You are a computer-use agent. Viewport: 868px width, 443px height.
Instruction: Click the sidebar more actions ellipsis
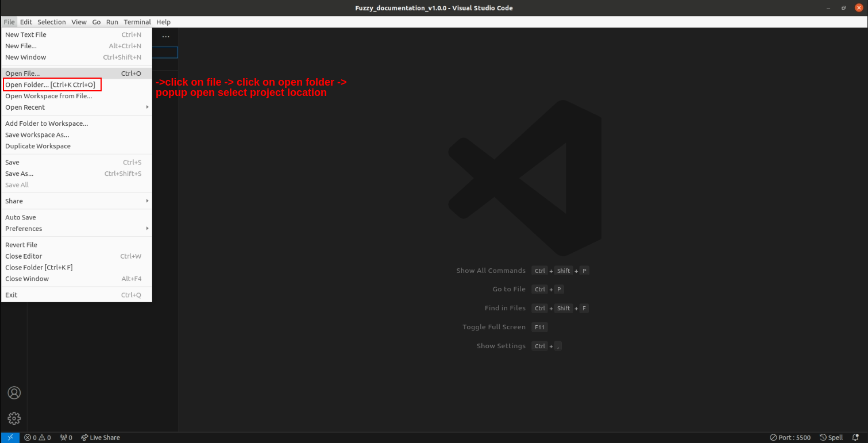[165, 37]
